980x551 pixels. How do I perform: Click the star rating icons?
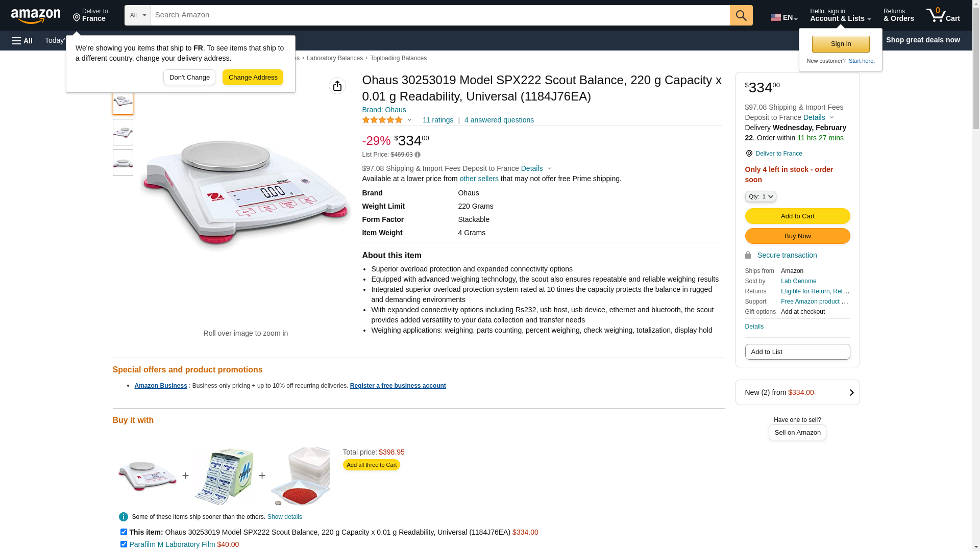tap(382, 120)
